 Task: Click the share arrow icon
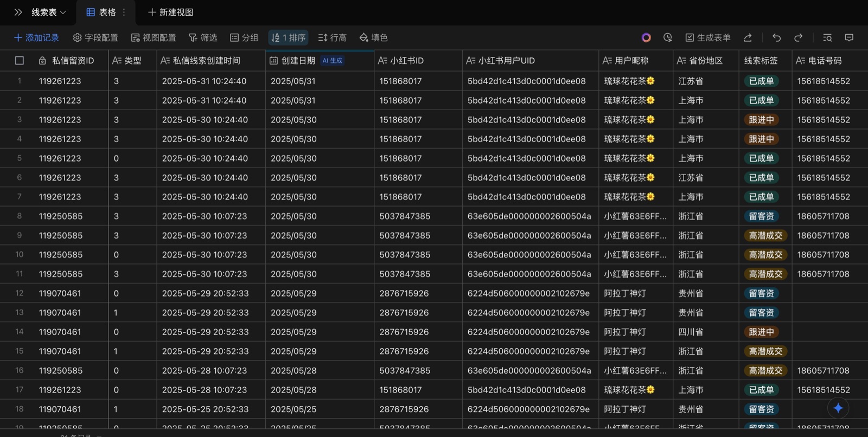coord(748,37)
